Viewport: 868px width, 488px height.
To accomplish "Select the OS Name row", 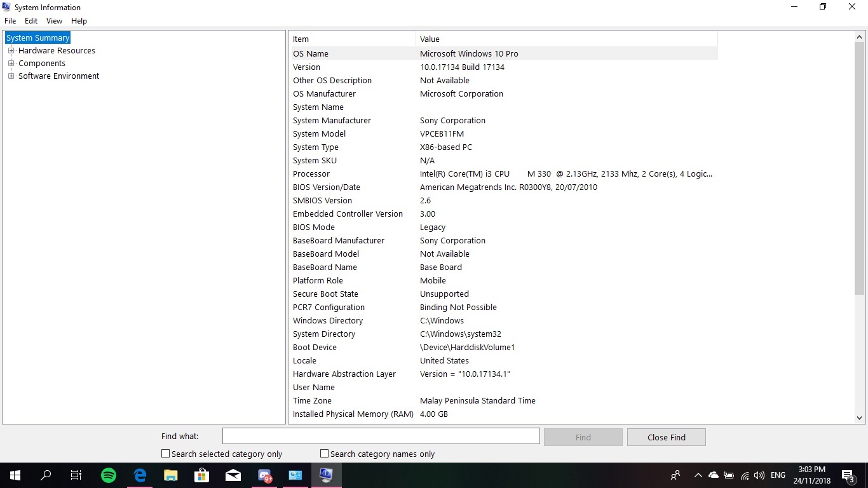I will (505, 53).
